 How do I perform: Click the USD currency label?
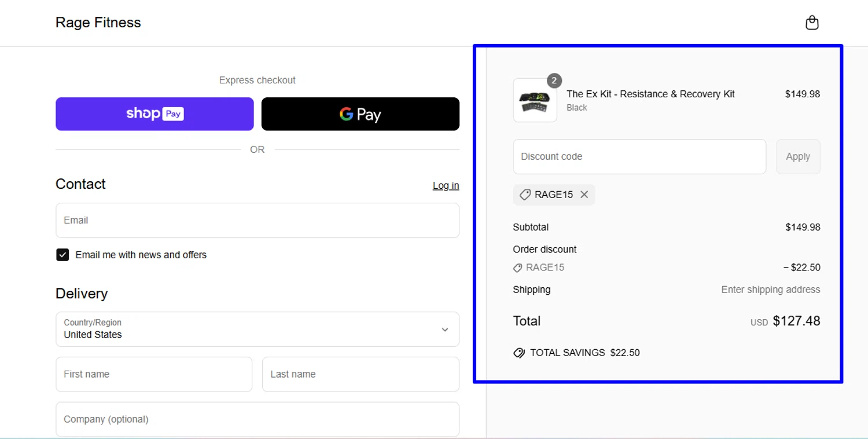[759, 323]
